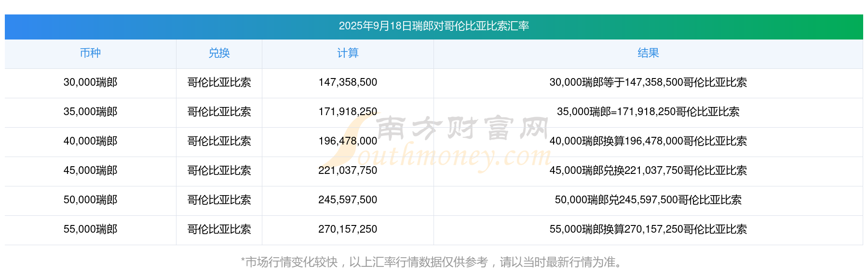Select the 35,000瑞郎 cell
The height and width of the screenshot is (277, 868).
pos(90,112)
